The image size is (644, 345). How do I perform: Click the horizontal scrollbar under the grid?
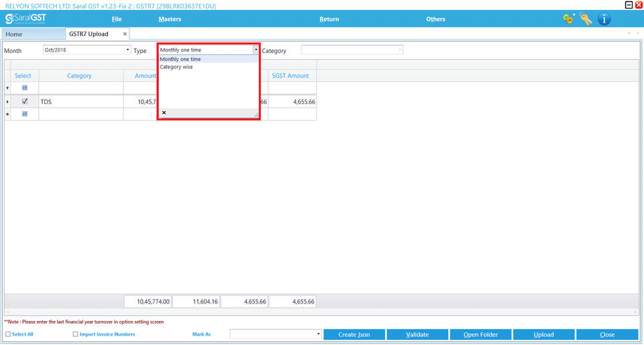(x=321, y=312)
